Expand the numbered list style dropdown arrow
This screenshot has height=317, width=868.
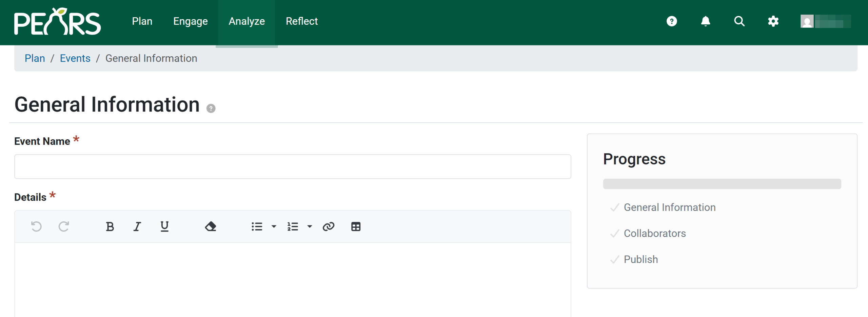pos(310,226)
